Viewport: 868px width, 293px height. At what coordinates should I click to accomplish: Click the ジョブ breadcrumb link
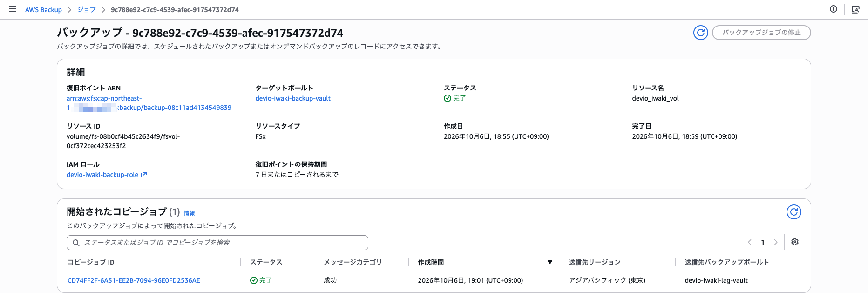point(87,10)
